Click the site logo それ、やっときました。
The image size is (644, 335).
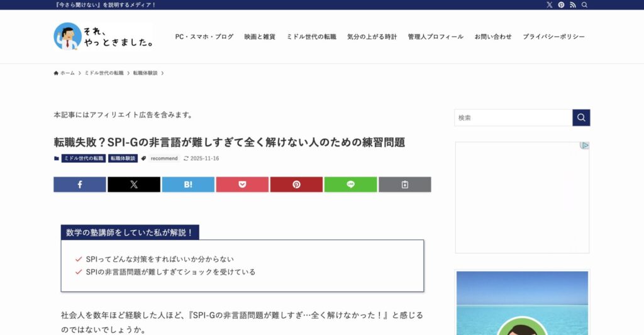coord(104,36)
